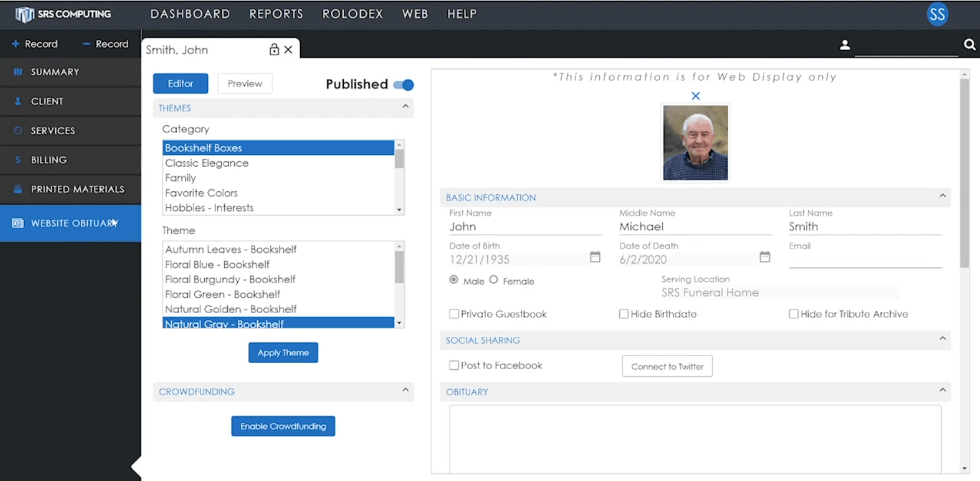The height and width of the screenshot is (481, 980).
Task: Collapse the Social Sharing section
Action: pyautogui.click(x=942, y=339)
